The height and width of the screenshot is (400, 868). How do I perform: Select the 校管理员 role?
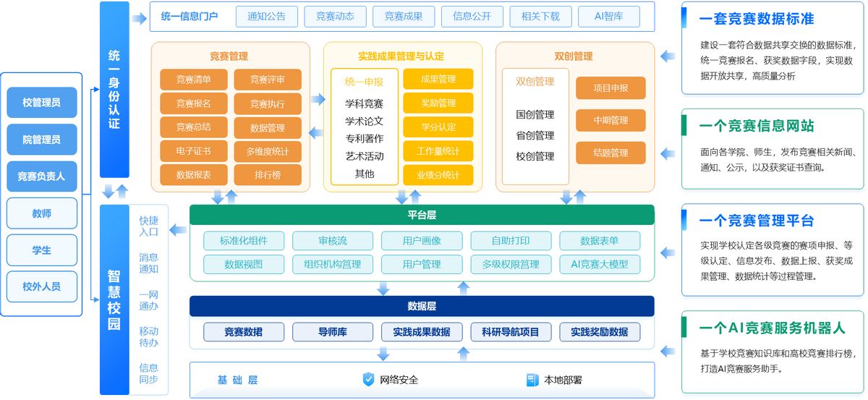click(42, 103)
